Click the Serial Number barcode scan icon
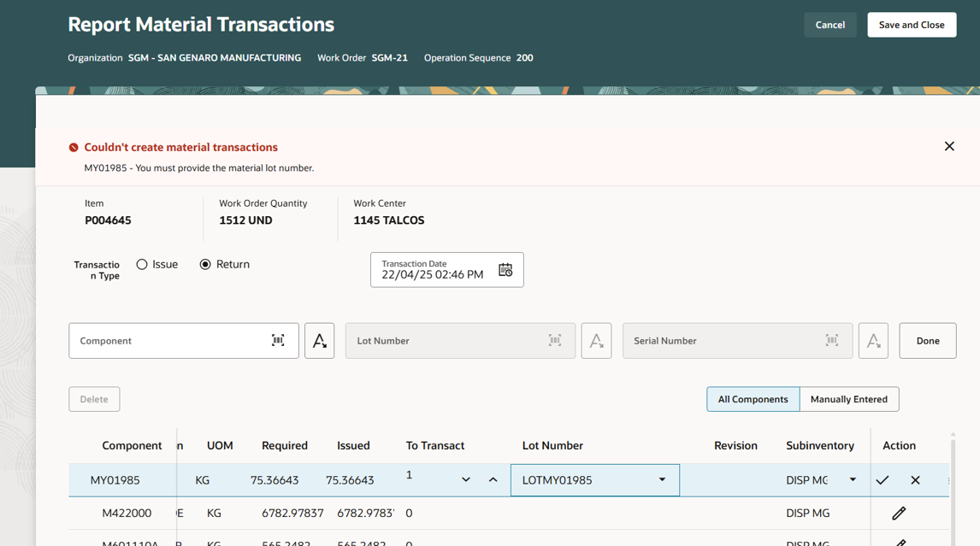Screen dimensions: 980x546 (x=831, y=340)
